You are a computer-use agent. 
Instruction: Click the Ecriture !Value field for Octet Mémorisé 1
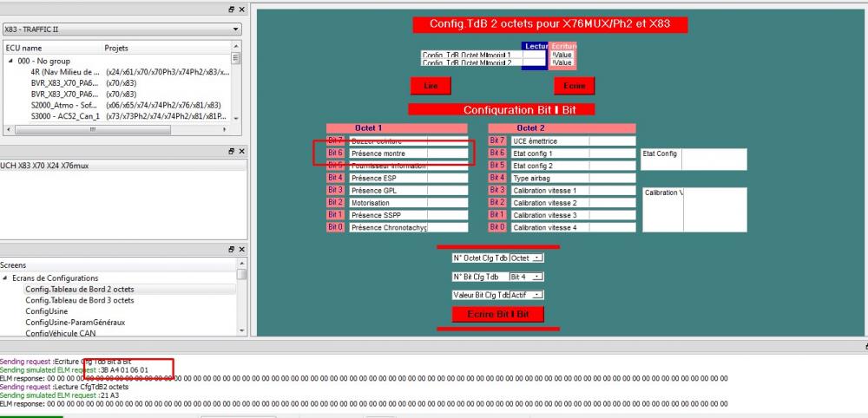click(x=562, y=55)
